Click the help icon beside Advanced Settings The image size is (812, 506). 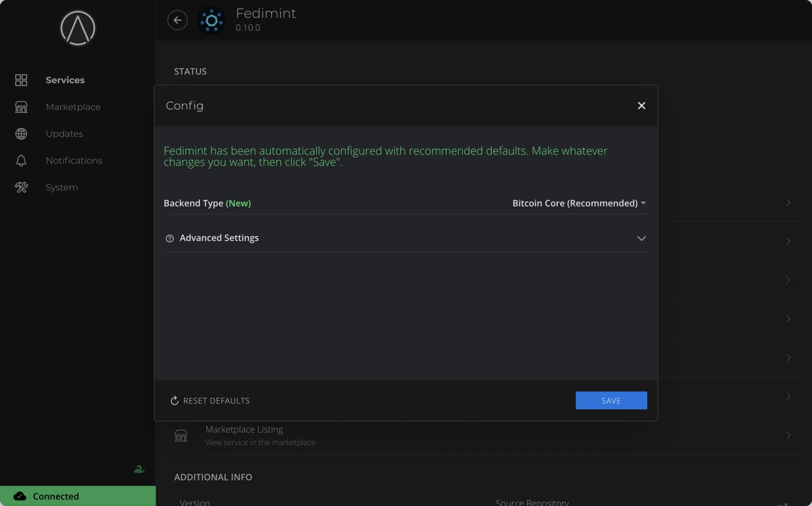[170, 238]
